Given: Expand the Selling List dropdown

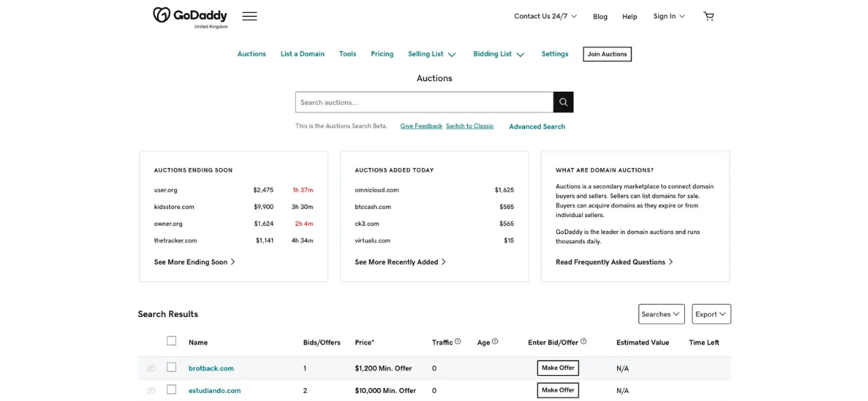Looking at the screenshot, I should [432, 54].
